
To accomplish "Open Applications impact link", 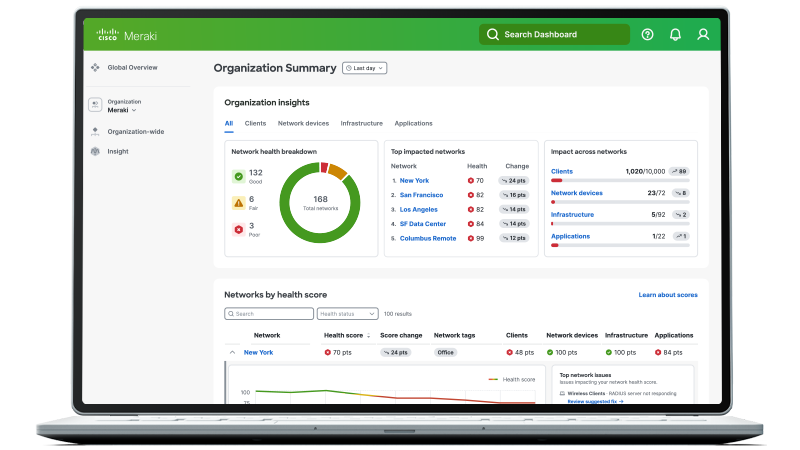I will click(x=570, y=236).
